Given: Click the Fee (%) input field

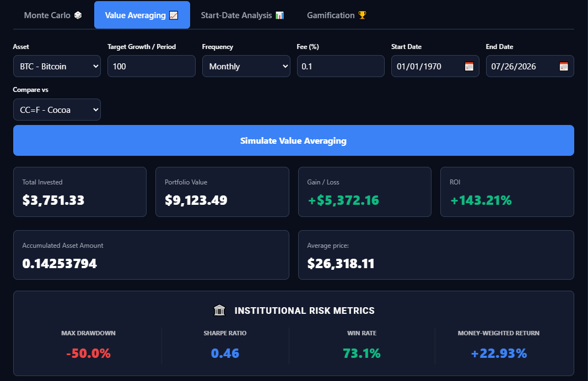Looking at the screenshot, I should [x=341, y=66].
